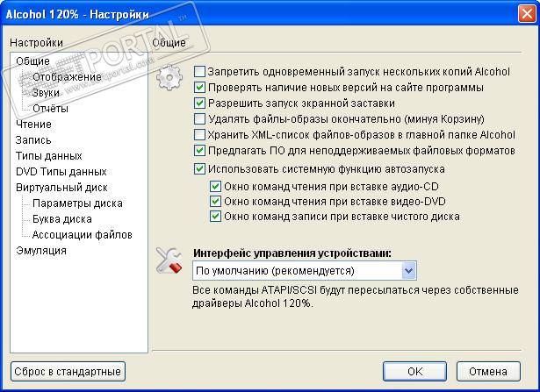Go to 'Чтение' settings
The image size is (540, 392).
33,125
